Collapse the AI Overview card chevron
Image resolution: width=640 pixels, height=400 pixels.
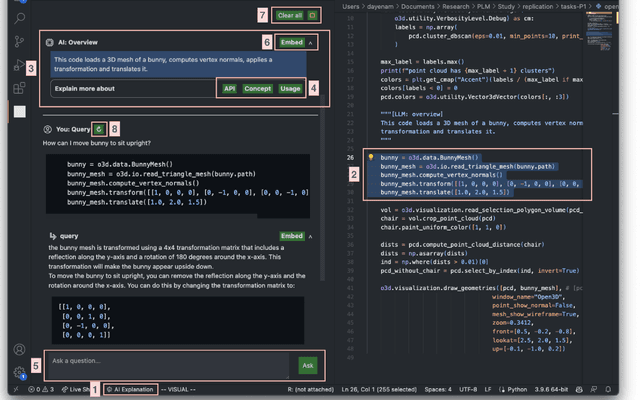[x=311, y=43]
